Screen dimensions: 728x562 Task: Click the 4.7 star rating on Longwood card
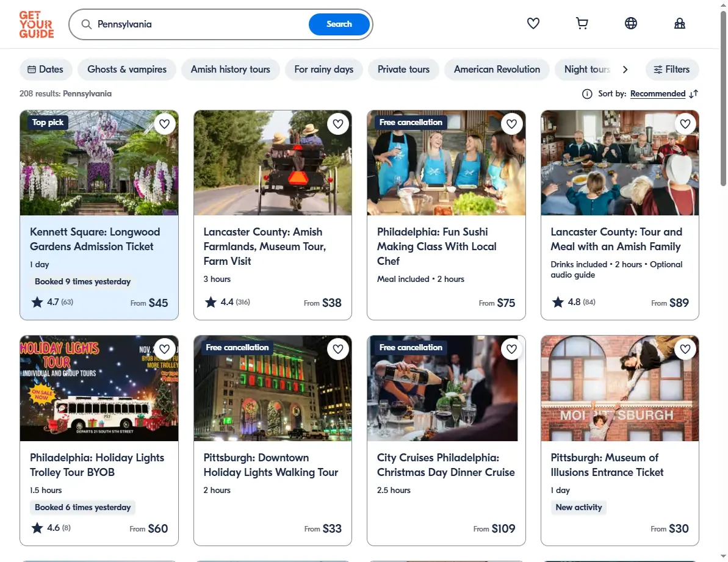tap(52, 302)
